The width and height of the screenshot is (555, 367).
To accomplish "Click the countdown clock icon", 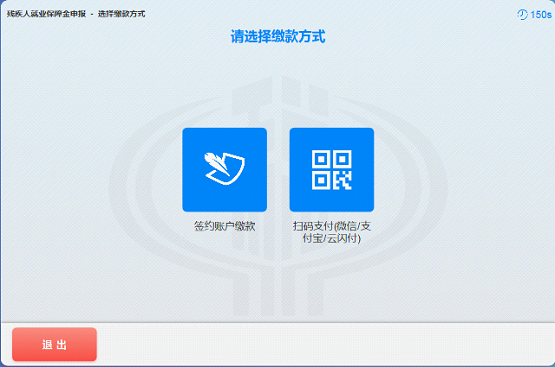I will tap(522, 15).
